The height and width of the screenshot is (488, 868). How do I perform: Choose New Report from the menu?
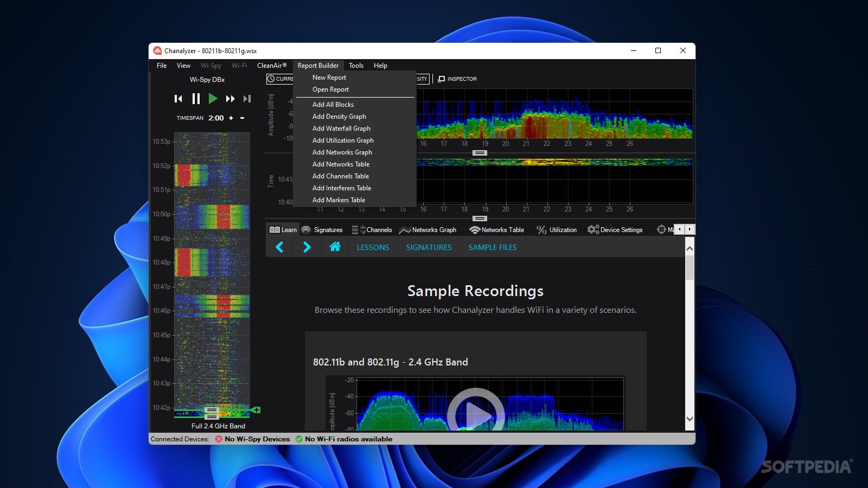tap(329, 78)
